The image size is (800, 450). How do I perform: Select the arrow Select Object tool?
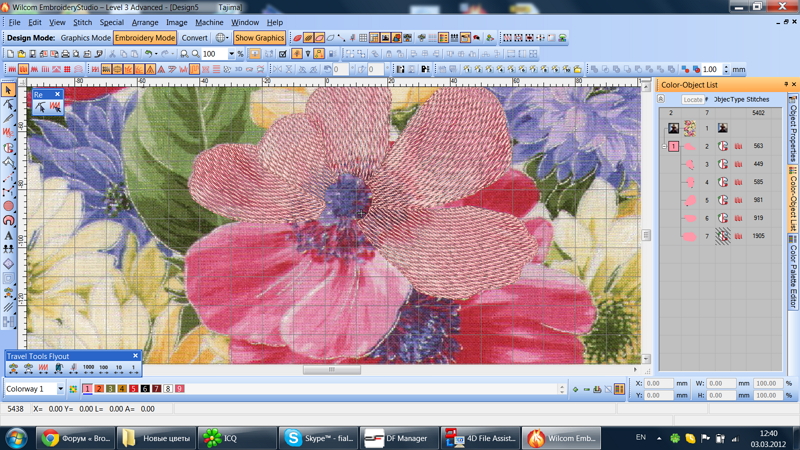pos(9,90)
